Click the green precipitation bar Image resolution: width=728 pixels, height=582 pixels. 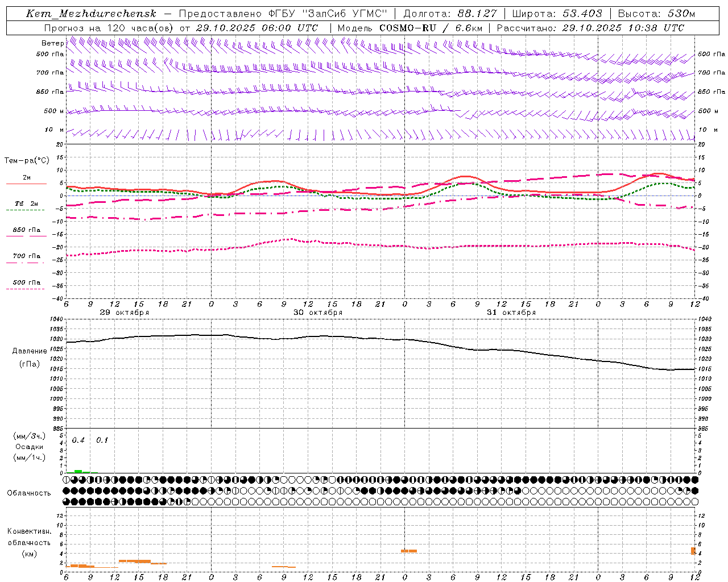[78, 472]
